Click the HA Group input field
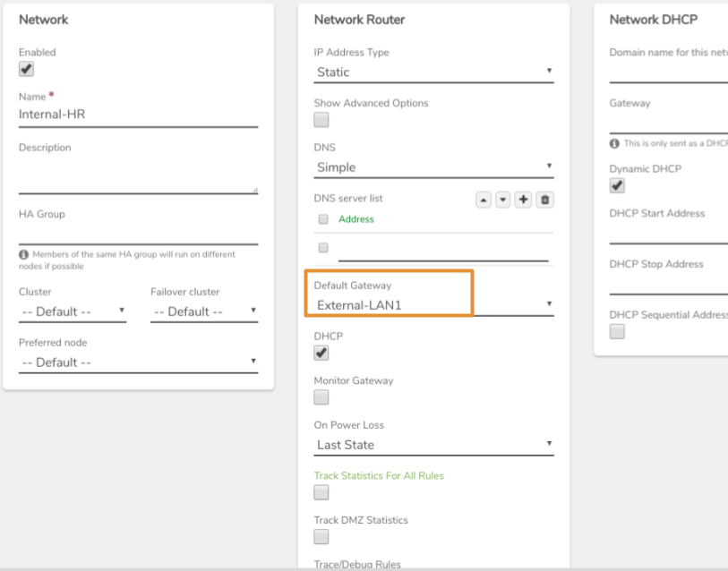Image resolution: width=728 pixels, height=571 pixels. pos(139,234)
